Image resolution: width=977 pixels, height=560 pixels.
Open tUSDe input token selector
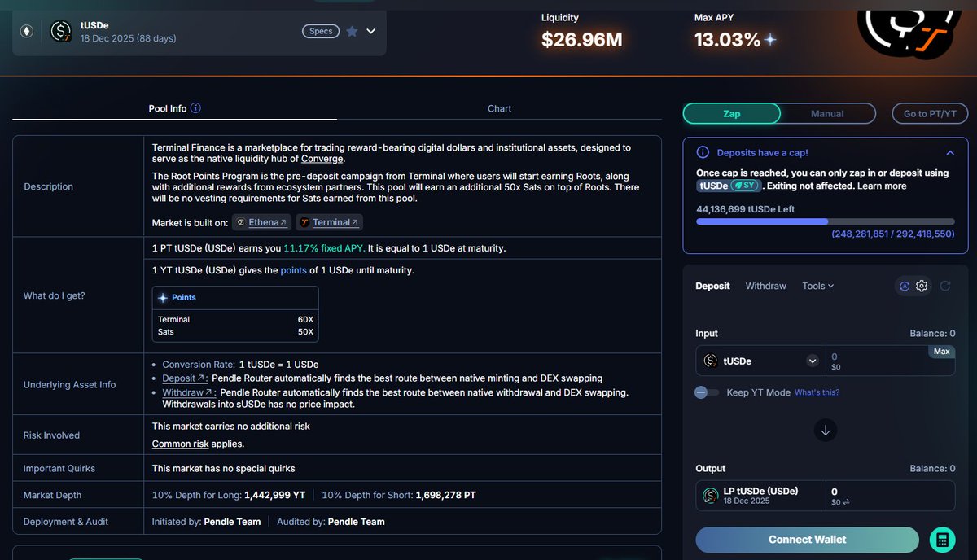[760, 361]
